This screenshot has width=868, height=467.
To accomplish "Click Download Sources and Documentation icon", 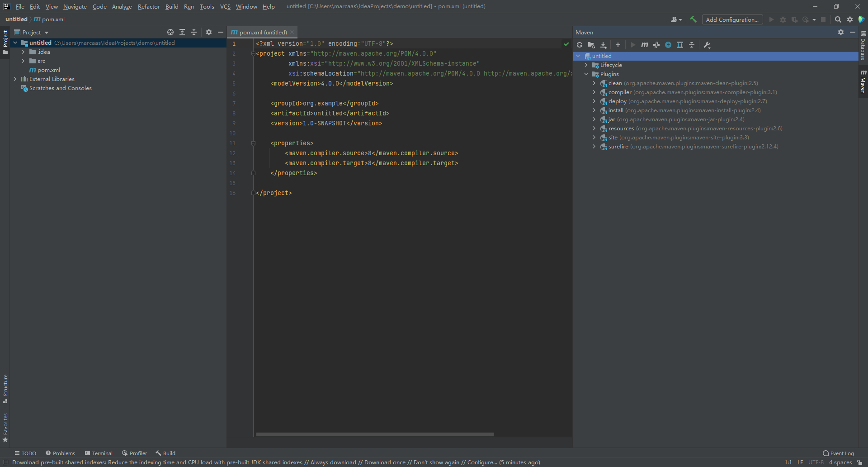I will [603, 45].
